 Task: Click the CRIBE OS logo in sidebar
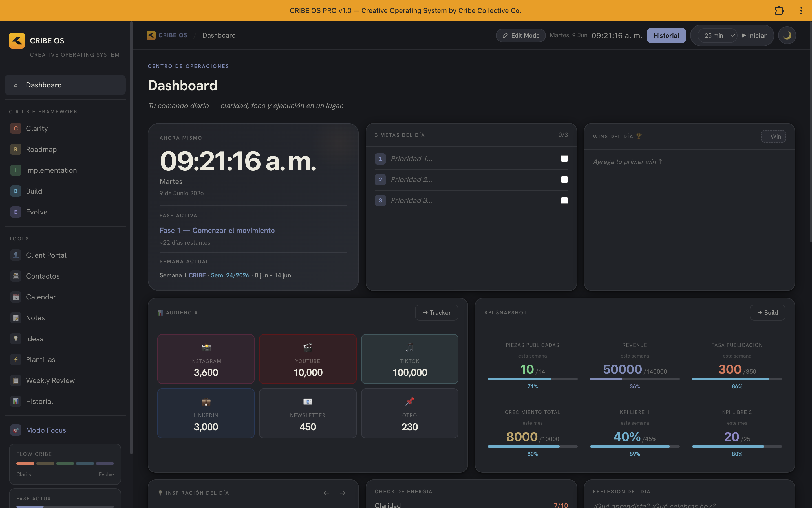click(x=17, y=41)
